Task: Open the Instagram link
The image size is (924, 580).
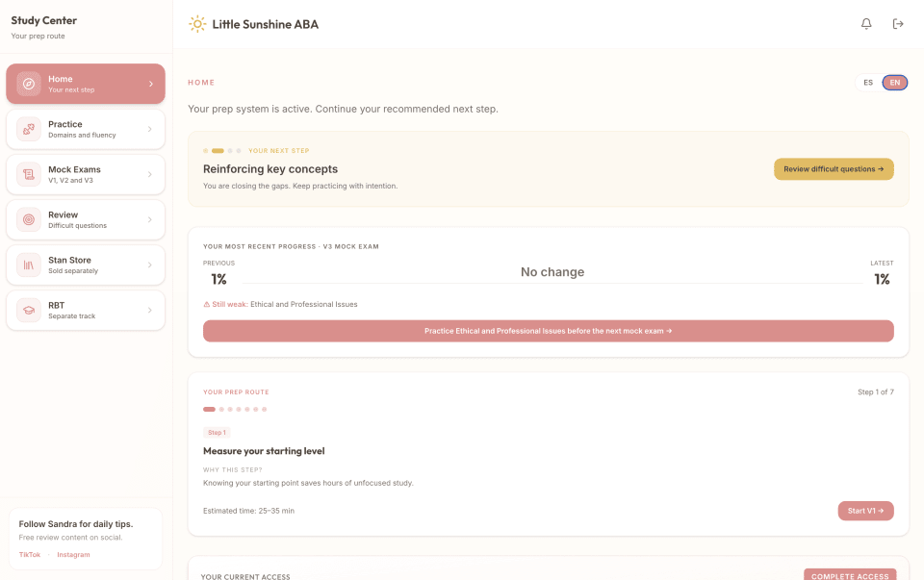Action: coord(73,555)
